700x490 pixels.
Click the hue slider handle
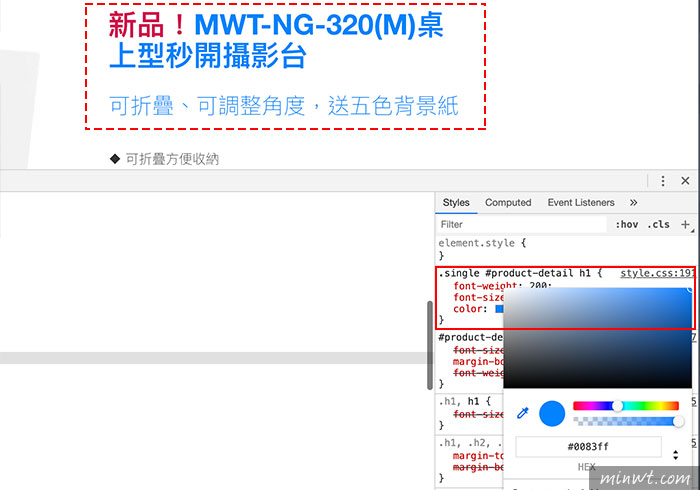[617, 406]
